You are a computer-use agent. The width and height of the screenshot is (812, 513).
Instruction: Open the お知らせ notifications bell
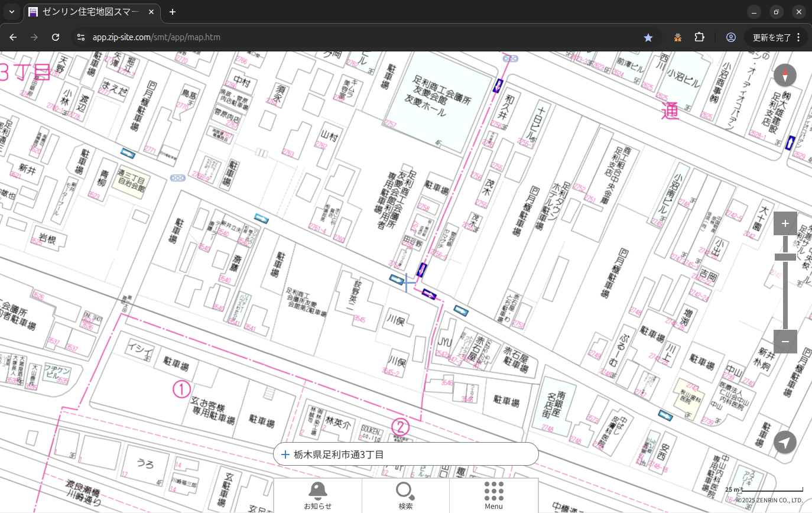pos(317,495)
